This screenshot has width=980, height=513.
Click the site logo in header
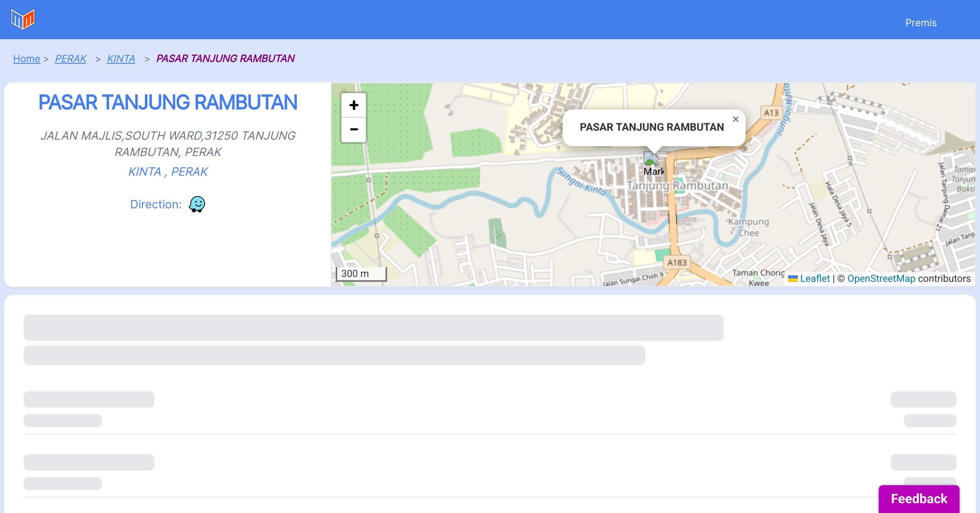point(23,19)
